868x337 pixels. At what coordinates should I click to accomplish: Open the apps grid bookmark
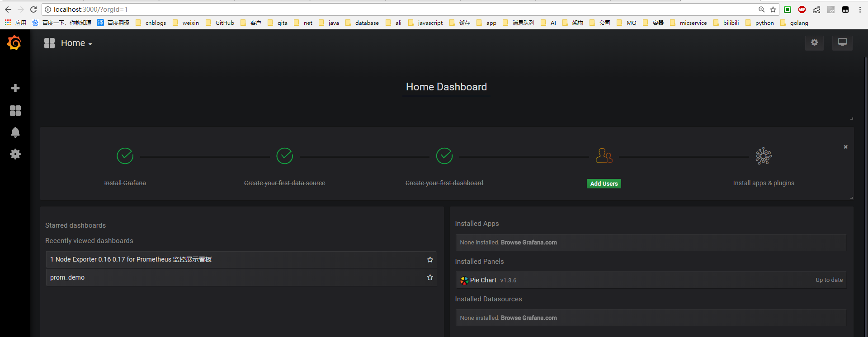15,23
